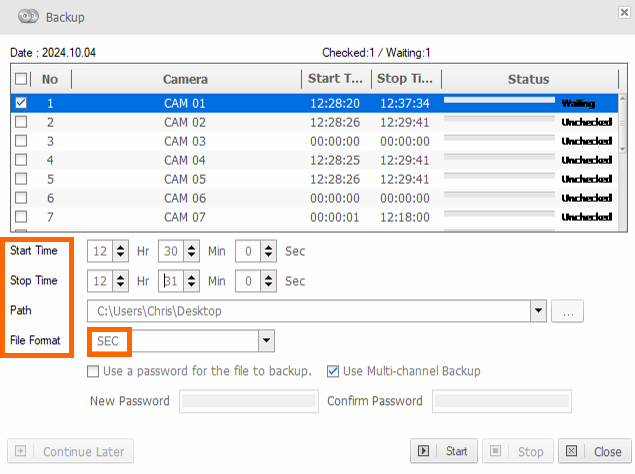Sort by the Camera column header

click(185, 79)
